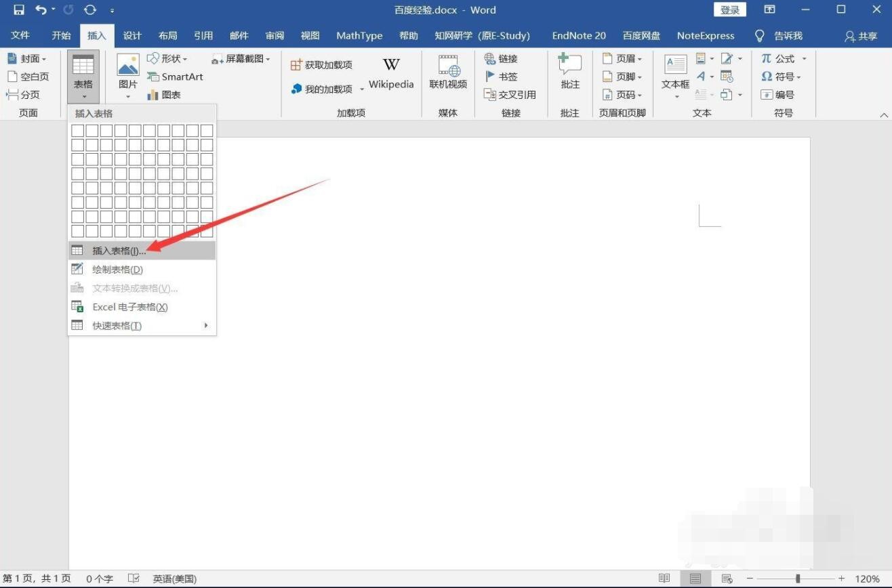Image resolution: width=892 pixels, height=588 pixels.
Task: Open the Wikipedia add-in
Action: [x=391, y=73]
